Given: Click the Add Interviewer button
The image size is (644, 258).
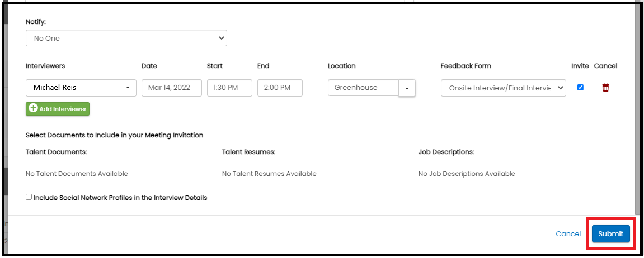Looking at the screenshot, I should pos(58,109).
